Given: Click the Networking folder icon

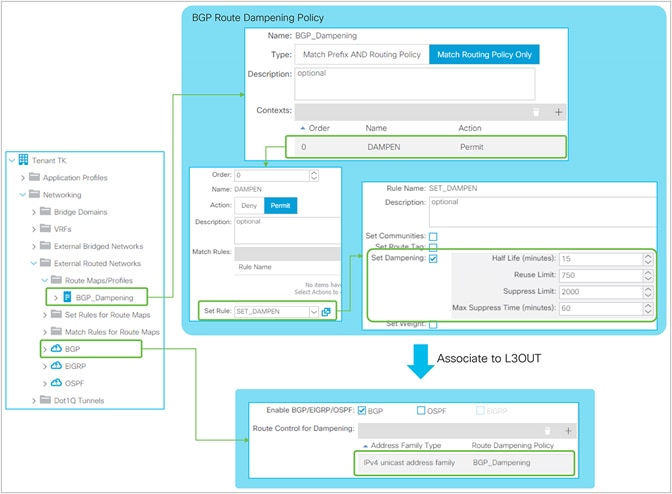Looking at the screenshot, I should tap(34, 194).
